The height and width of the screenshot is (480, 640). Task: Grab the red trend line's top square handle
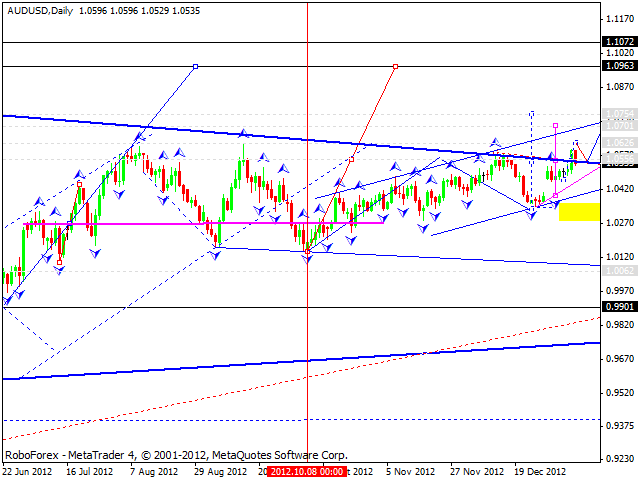tap(396, 66)
